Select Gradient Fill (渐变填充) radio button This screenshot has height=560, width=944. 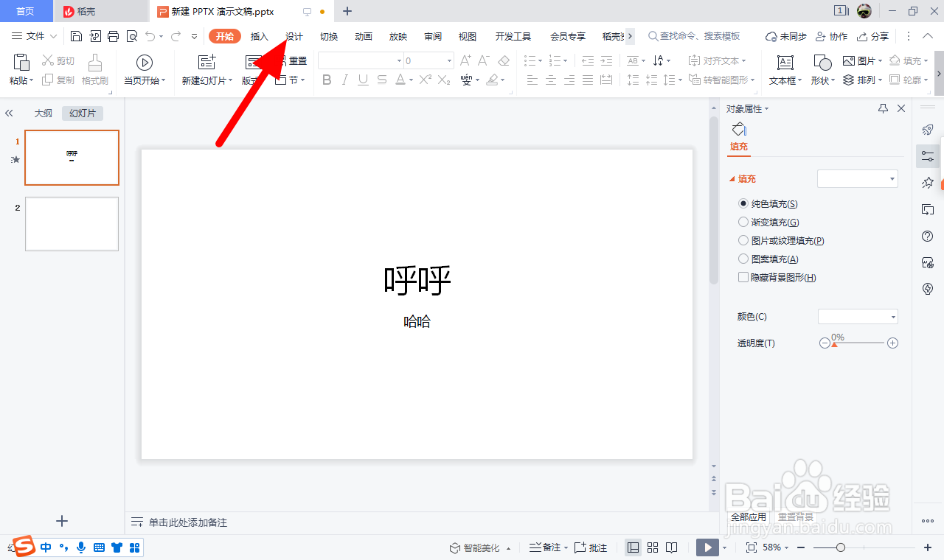[x=743, y=222]
